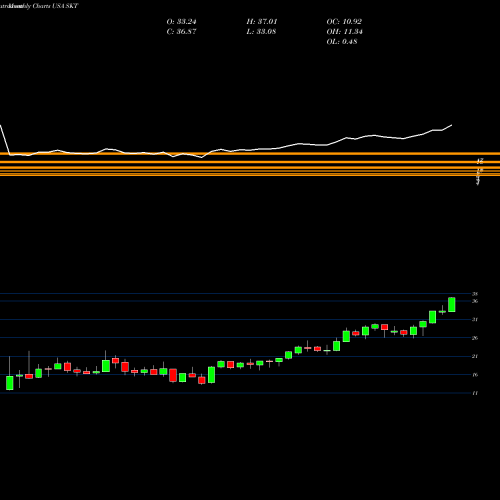This screenshot has width=500, height=500.
Task: Click the price axis label 31
Action: coord(475,319)
